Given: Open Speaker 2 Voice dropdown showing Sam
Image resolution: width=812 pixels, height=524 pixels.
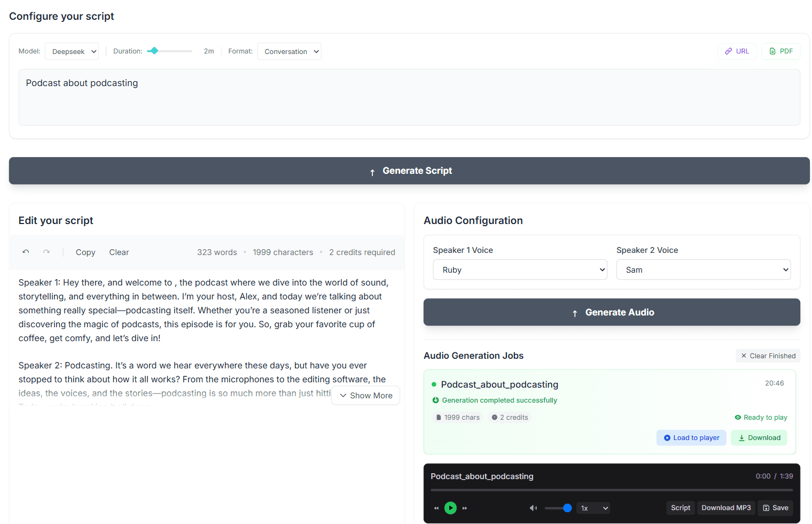Looking at the screenshot, I should point(704,270).
